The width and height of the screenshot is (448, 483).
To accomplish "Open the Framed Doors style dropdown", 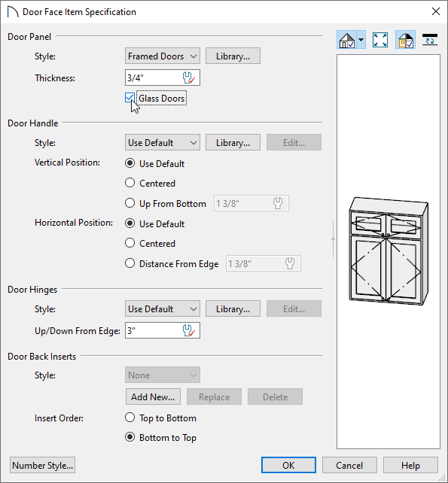I will pyautogui.click(x=163, y=56).
